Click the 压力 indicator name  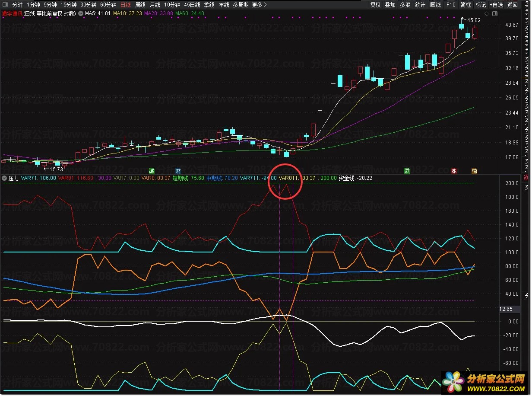click(x=13, y=178)
